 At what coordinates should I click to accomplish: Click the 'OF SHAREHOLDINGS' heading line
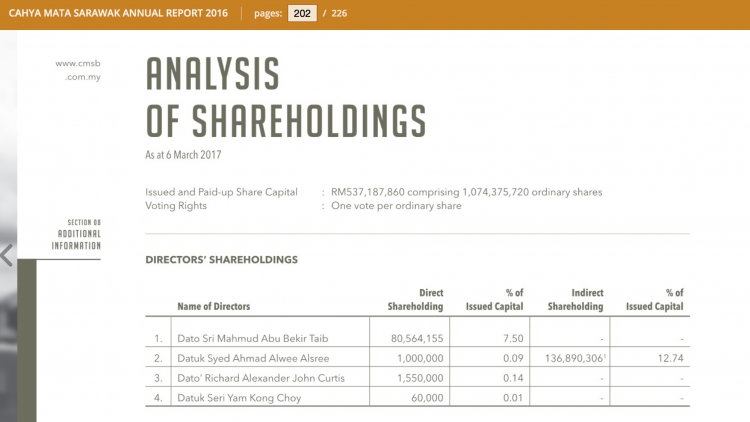286,121
